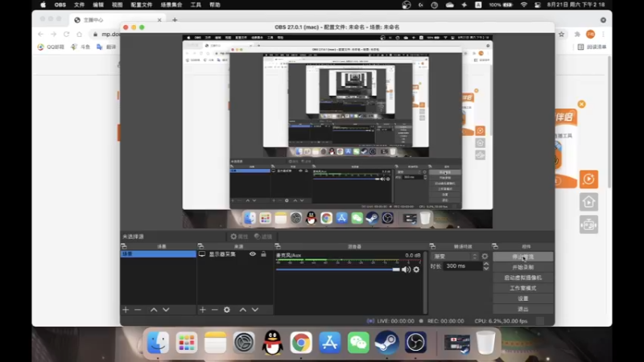Open a new Chrome tab with plus

175,19
